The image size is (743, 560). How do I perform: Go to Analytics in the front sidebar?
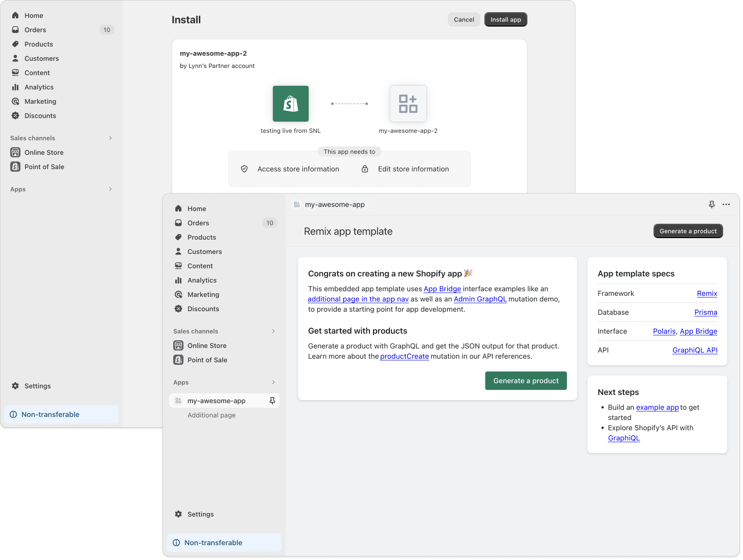point(202,280)
